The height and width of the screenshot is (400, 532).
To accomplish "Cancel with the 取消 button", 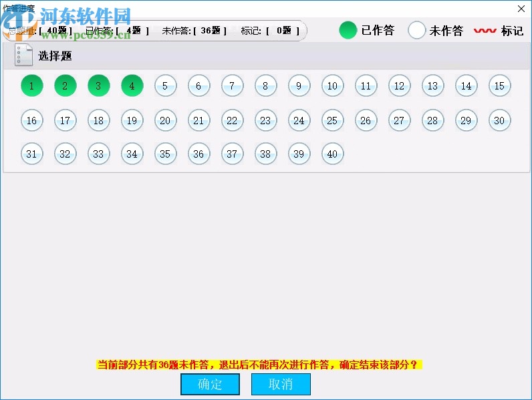I will [281, 384].
